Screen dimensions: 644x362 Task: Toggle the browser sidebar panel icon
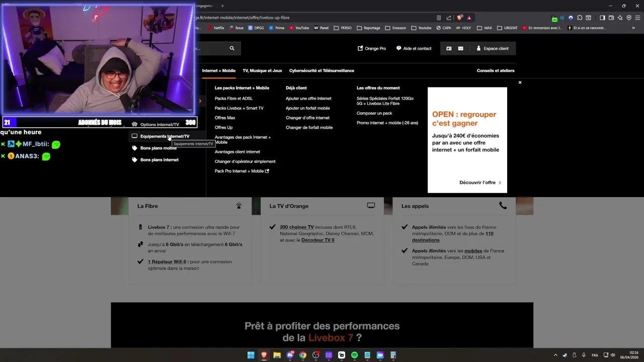coord(602,18)
